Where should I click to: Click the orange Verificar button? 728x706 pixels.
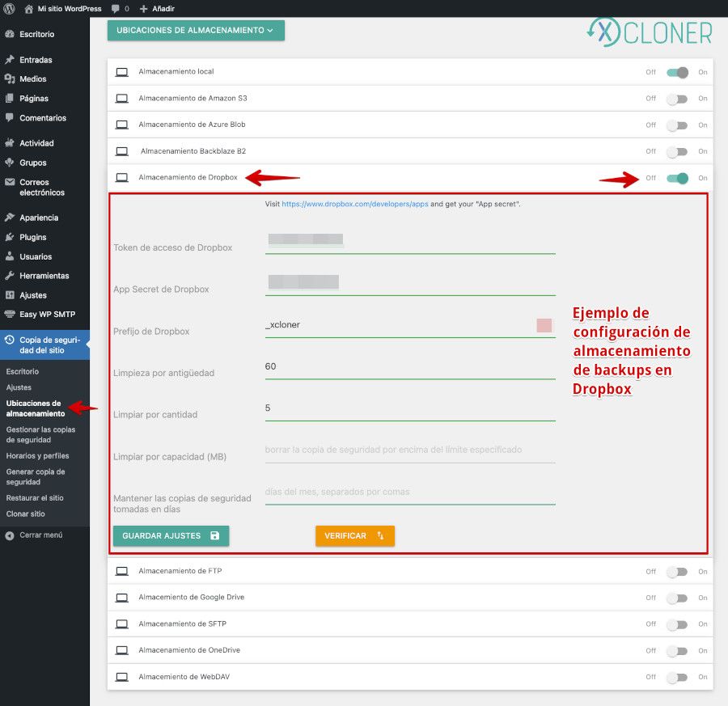click(x=355, y=535)
